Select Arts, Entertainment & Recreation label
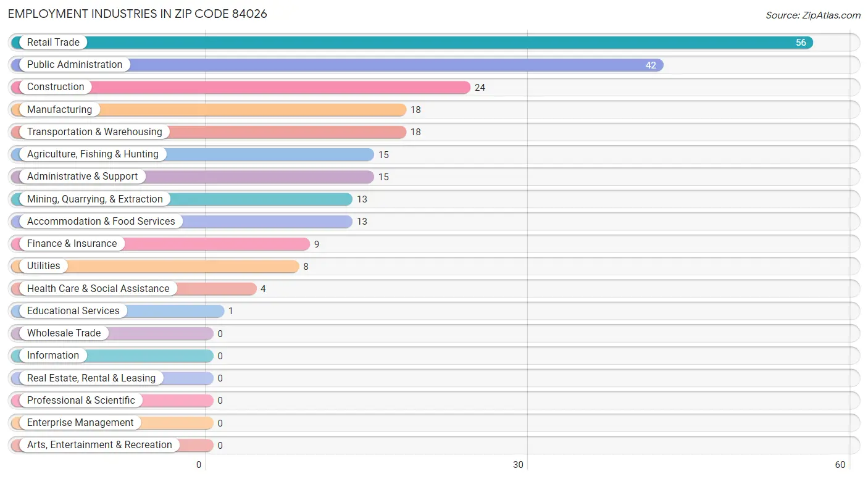This screenshot has height=479, width=868. [x=99, y=444]
